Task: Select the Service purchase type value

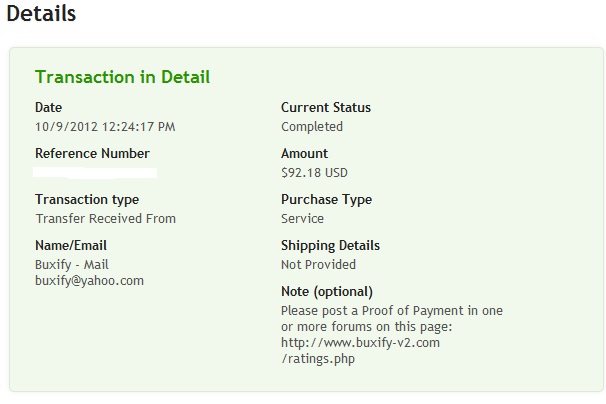Action: pos(302,218)
